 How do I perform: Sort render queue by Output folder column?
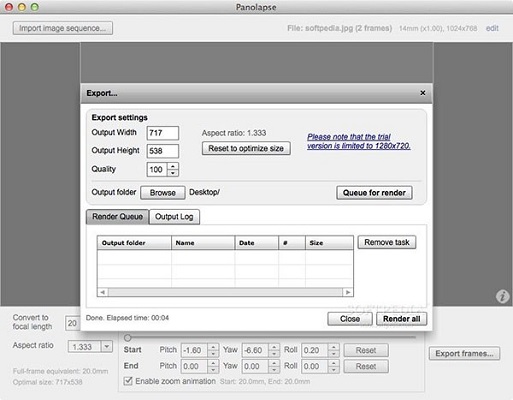[x=134, y=243]
